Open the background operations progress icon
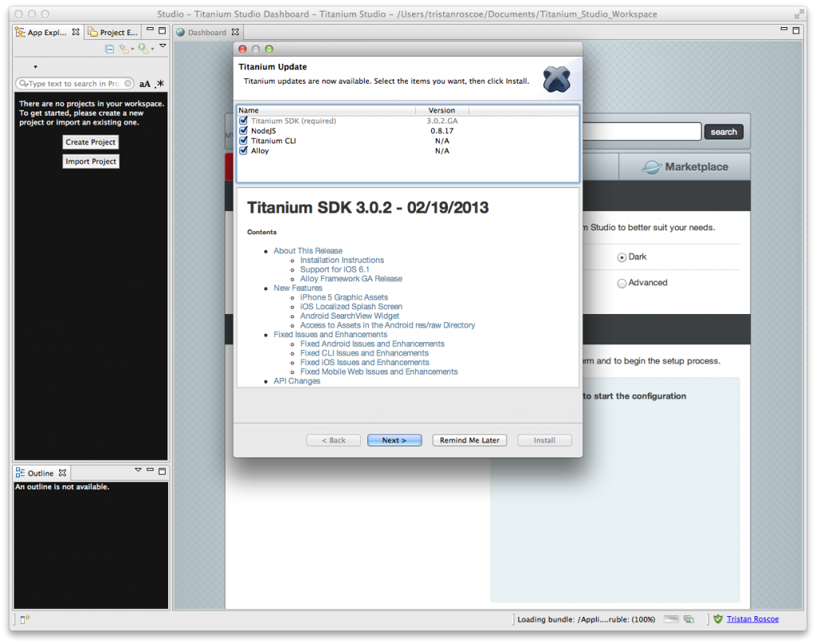 [x=689, y=619]
